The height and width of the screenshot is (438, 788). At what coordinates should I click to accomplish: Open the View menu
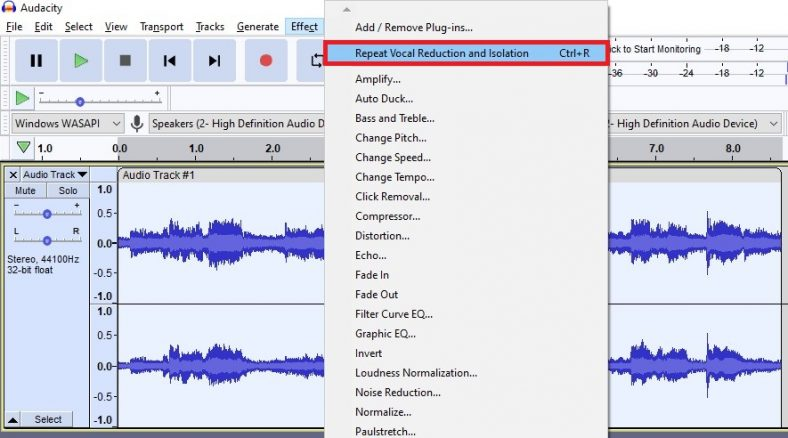(116, 27)
